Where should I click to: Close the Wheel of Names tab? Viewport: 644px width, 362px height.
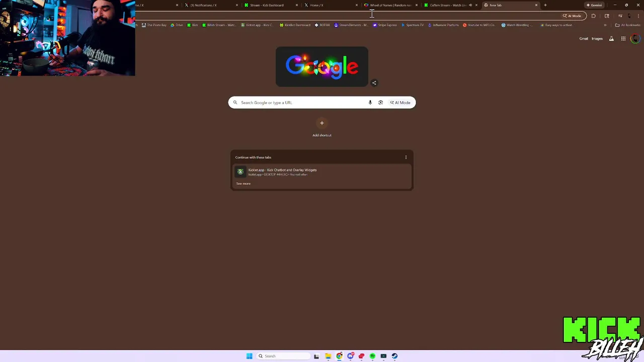coord(417,5)
